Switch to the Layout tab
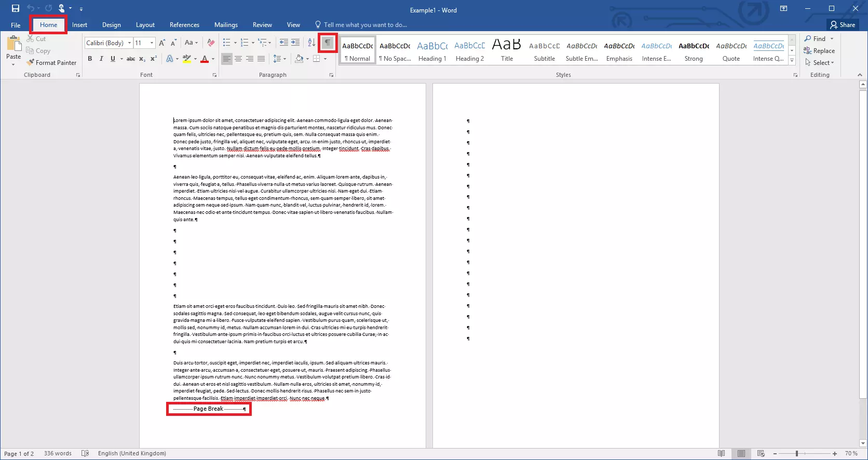Image resolution: width=868 pixels, height=460 pixels. click(145, 25)
